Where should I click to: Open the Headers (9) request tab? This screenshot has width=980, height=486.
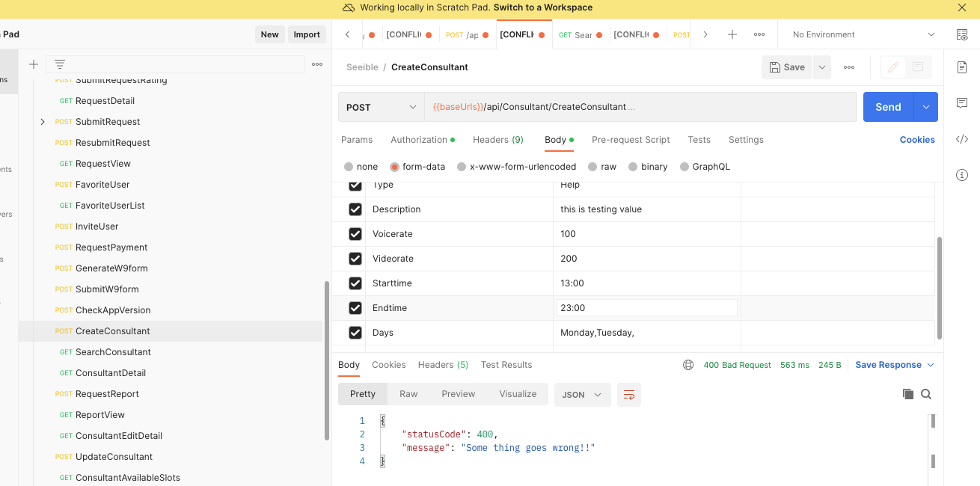point(498,140)
